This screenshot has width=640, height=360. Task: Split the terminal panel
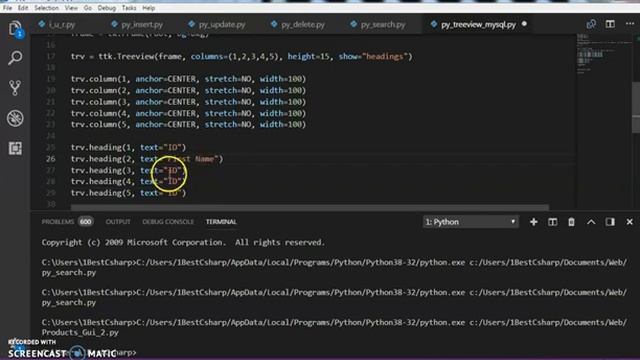tap(552, 222)
